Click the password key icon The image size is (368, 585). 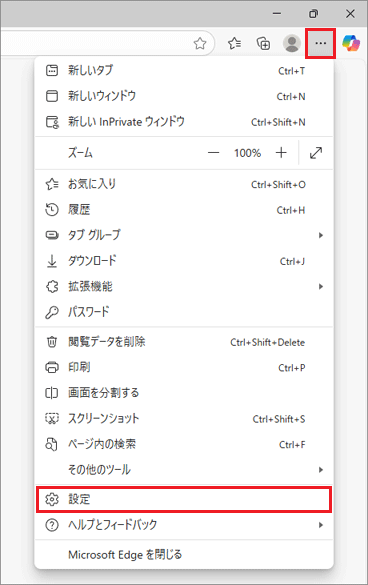[x=52, y=312]
